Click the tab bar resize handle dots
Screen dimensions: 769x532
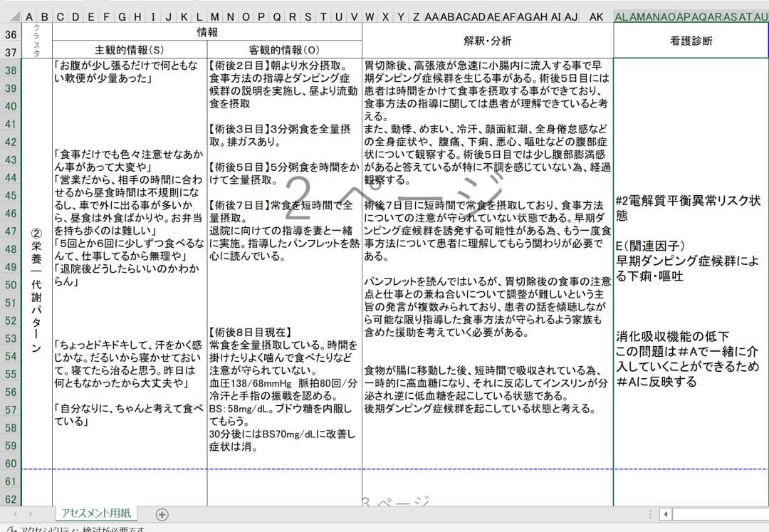(x=650, y=514)
